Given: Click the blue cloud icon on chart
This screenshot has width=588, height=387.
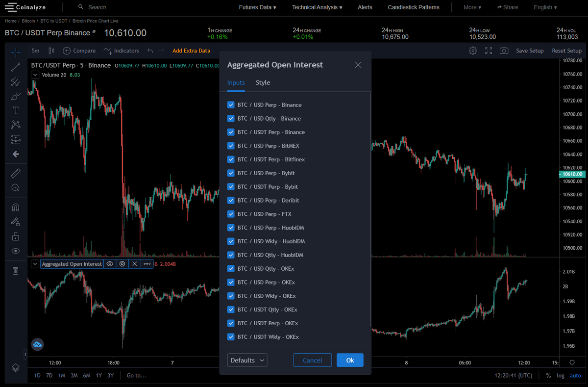Looking at the screenshot, I should coord(38,344).
